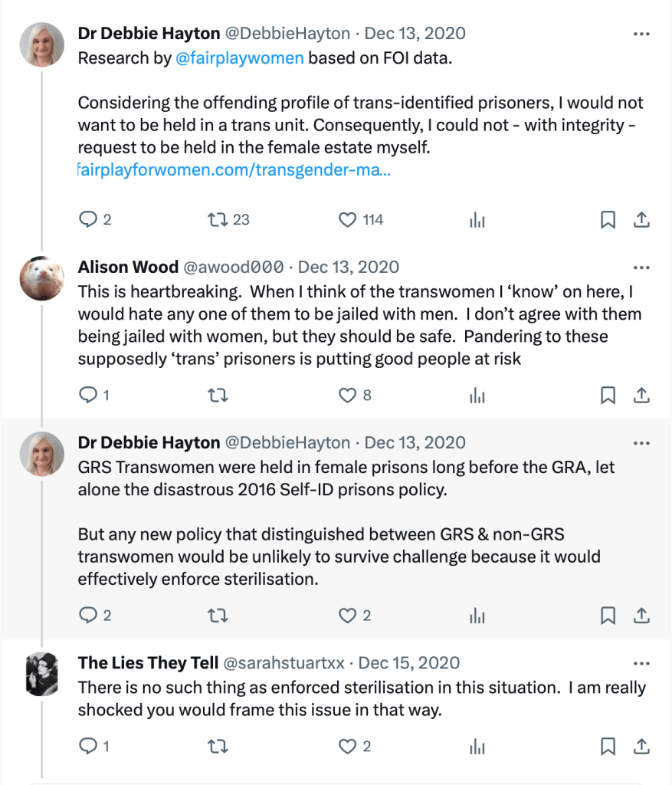The width and height of the screenshot is (672, 785).
Task: Share the GRS Transwomen tweet
Action: tap(641, 615)
